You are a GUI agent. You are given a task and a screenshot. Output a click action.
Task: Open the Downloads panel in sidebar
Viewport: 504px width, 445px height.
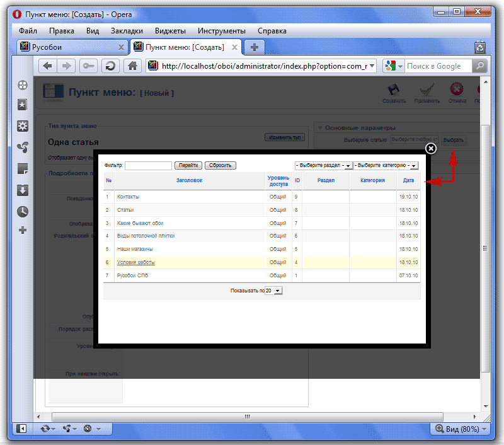[23, 190]
